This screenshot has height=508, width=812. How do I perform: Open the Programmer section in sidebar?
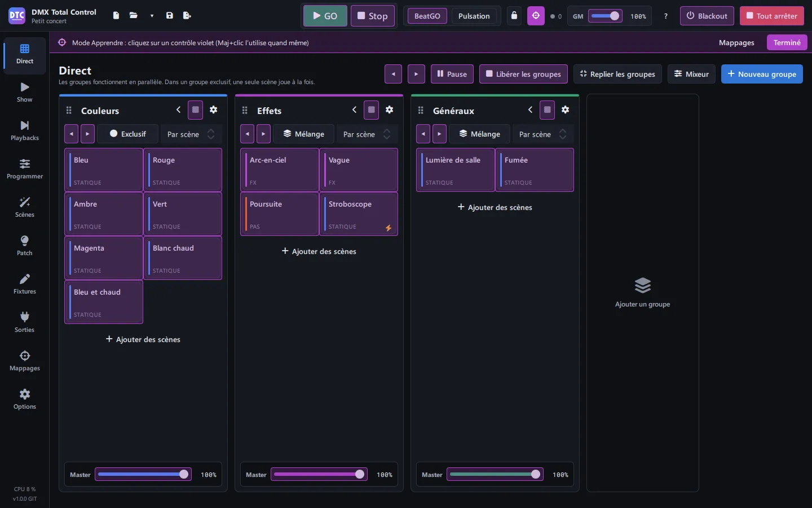click(x=25, y=170)
